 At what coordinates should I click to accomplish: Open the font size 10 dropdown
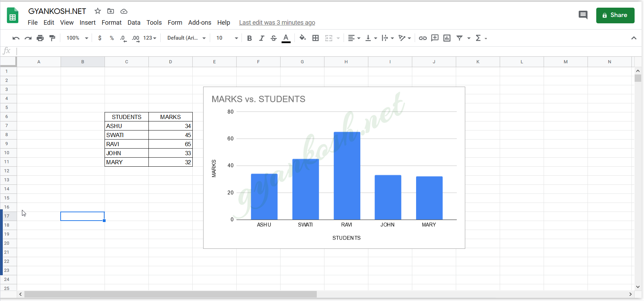pyautogui.click(x=227, y=38)
